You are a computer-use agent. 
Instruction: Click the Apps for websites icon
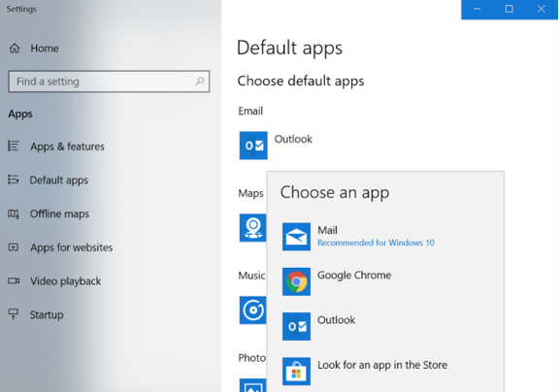point(14,247)
